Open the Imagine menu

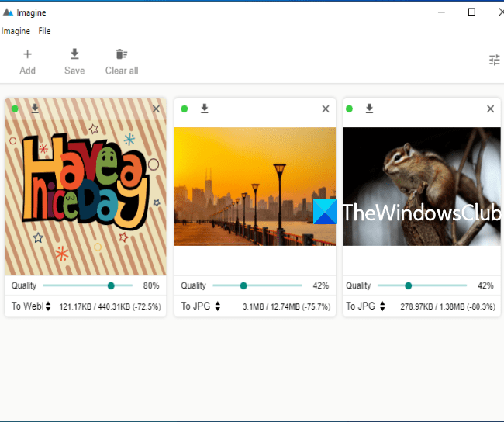[16, 31]
